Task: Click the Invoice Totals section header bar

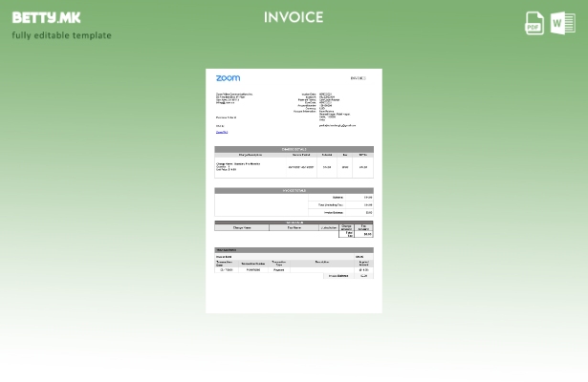Action: tap(294, 190)
